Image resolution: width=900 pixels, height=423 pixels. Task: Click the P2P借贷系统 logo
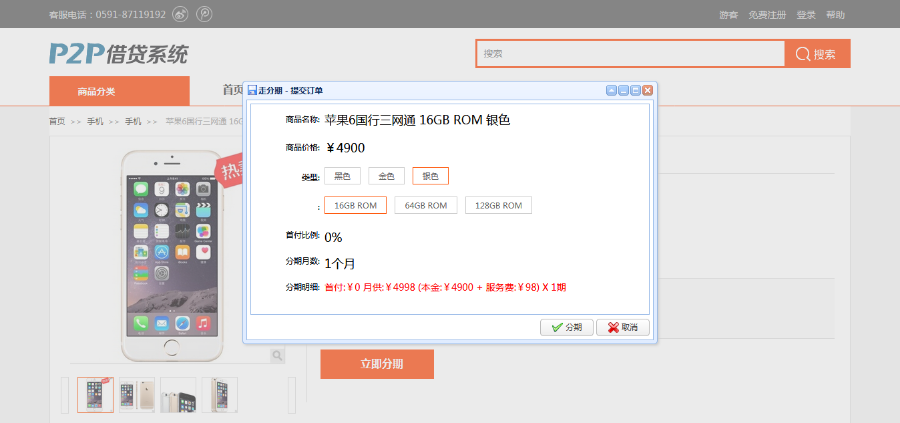click(118, 53)
